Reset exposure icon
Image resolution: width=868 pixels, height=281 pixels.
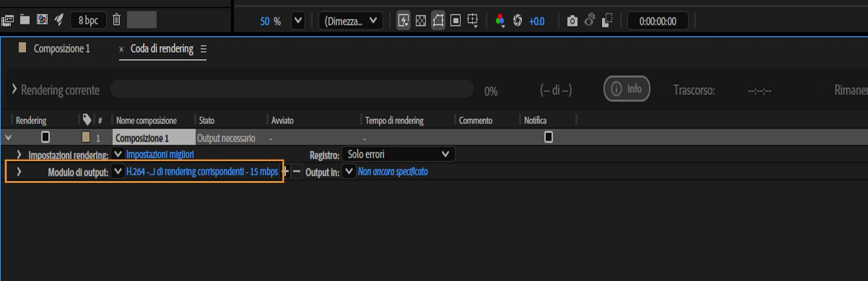518,20
